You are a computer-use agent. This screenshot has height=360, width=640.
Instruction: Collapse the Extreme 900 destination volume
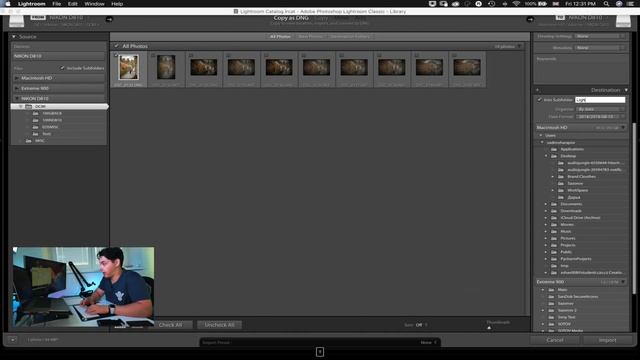point(623,282)
